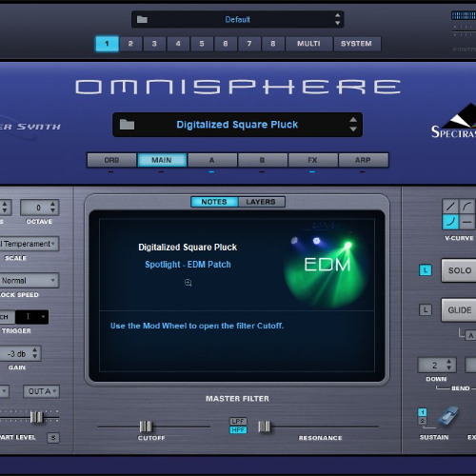
Task: Switch to the ORB tab
Action: (111, 160)
